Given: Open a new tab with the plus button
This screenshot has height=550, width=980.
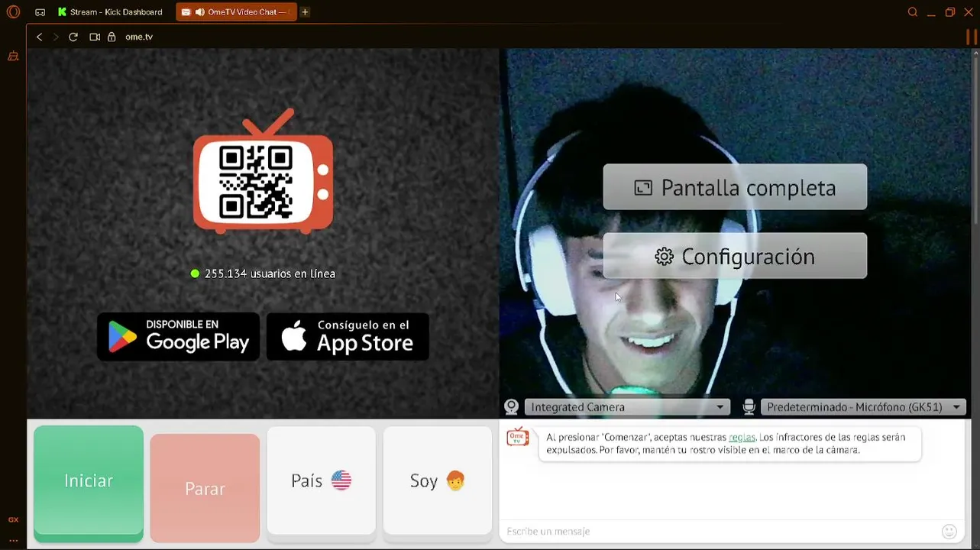Looking at the screenshot, I should [305, 12].
